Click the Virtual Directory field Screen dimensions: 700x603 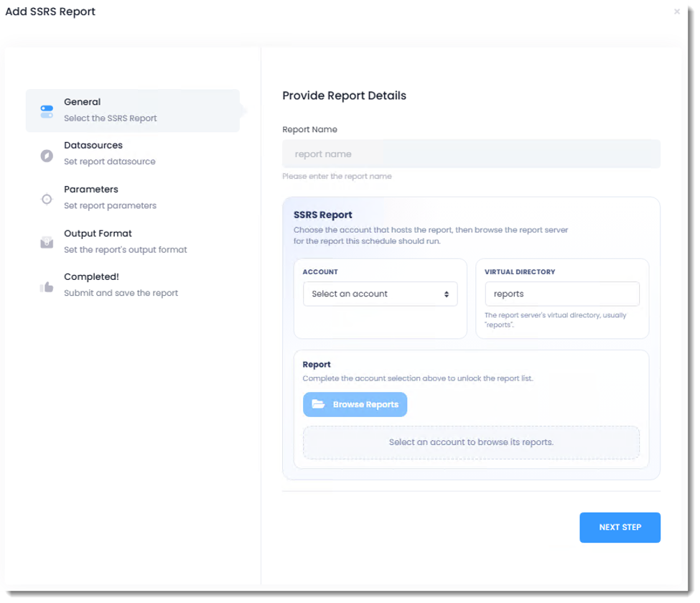pos(562,294)
